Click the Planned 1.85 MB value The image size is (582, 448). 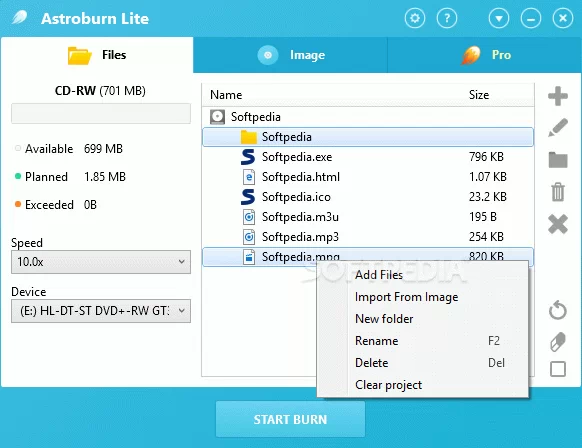(x=105, y=177)
